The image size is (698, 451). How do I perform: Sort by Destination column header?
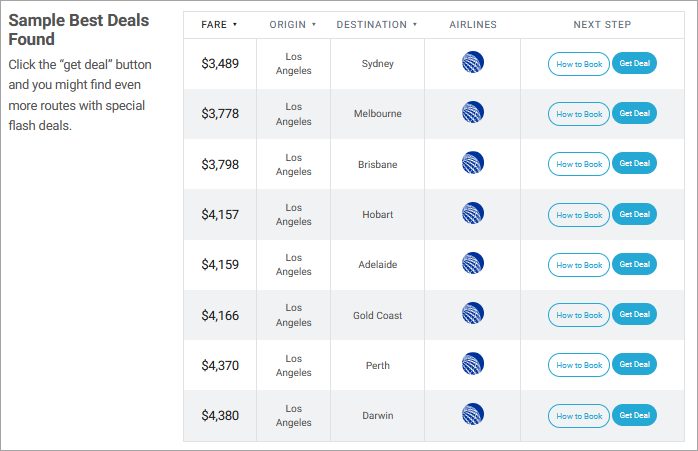click(377, 24)
